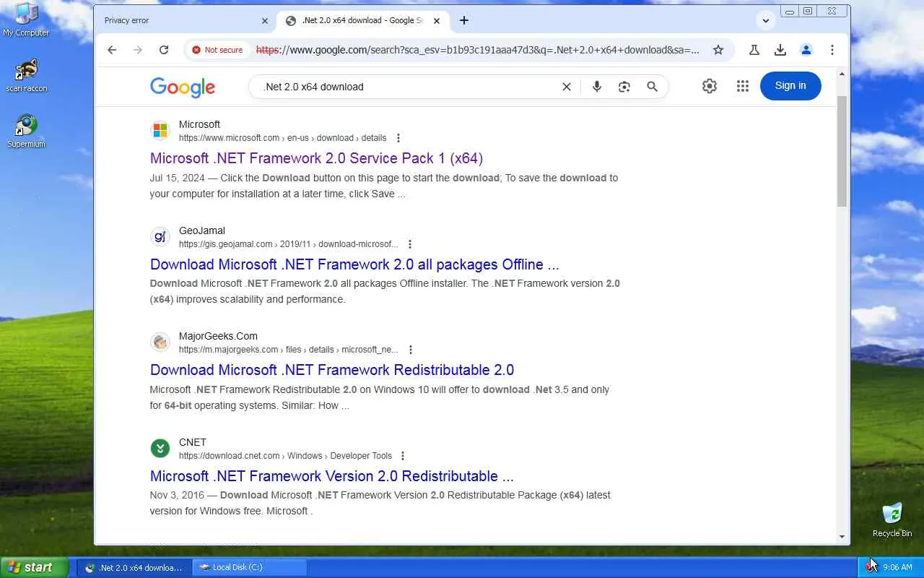Open Download Microsoft .NET Framework Redistributable 2.0 link
The image size is (924, 578).
pos(332,370)
